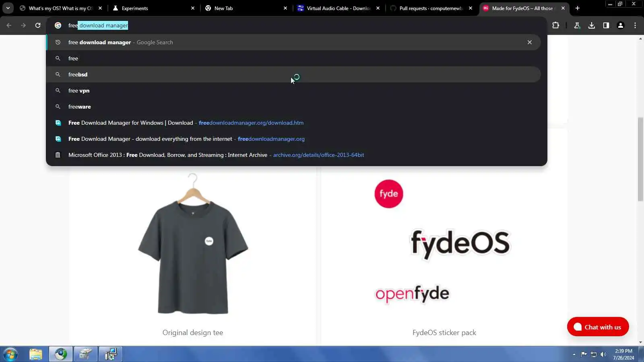Screen dimensions: 644x362
Task: Open Chrome Labs flask icon
Action: pyautogui.click(x=577, y=25)
